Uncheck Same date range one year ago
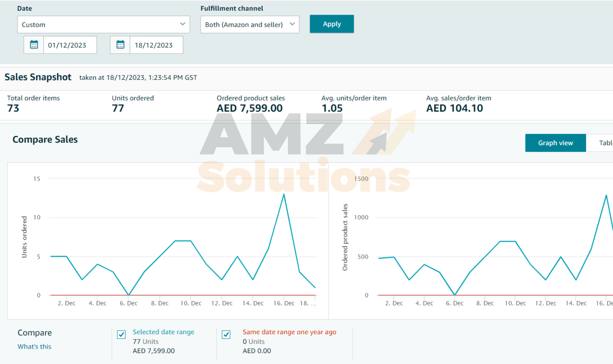Image resolution: width=613 pixels, height=364 pixels. pos(226,334)
